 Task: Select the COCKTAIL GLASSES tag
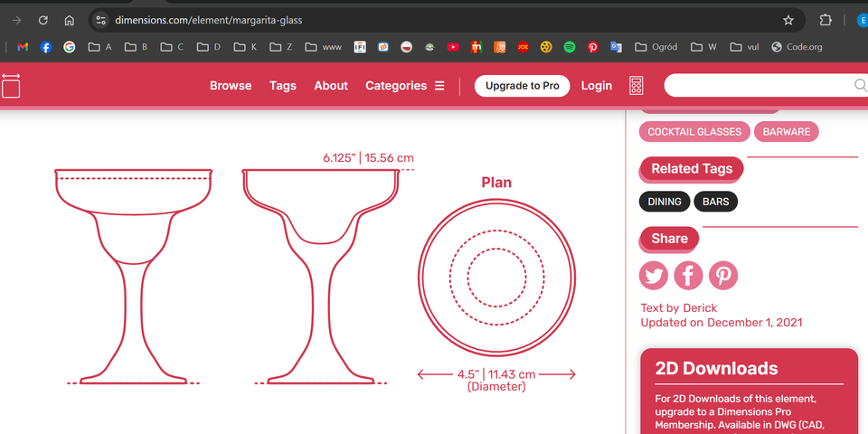click(694, 132)
